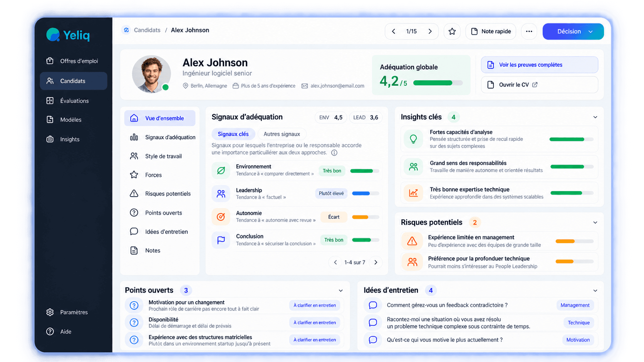Click alex.johnson@email.com address
This screenshot has height=362, width=644.
click(337, 86)
